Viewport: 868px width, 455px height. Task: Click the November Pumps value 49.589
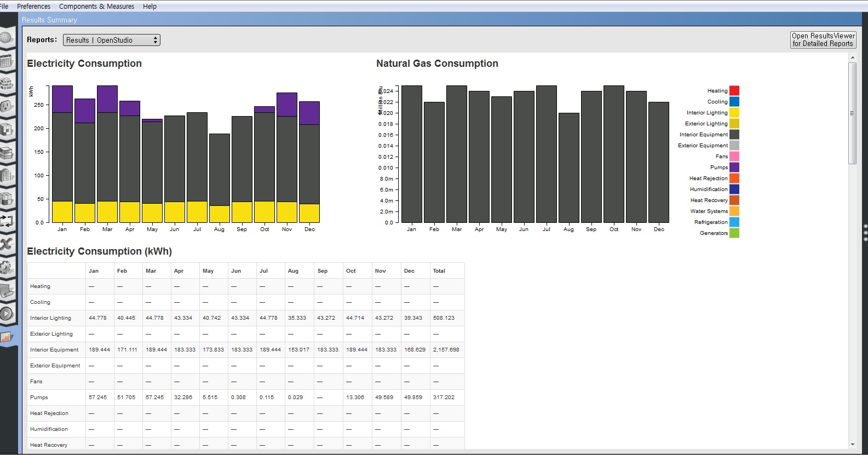coord(384,398)
